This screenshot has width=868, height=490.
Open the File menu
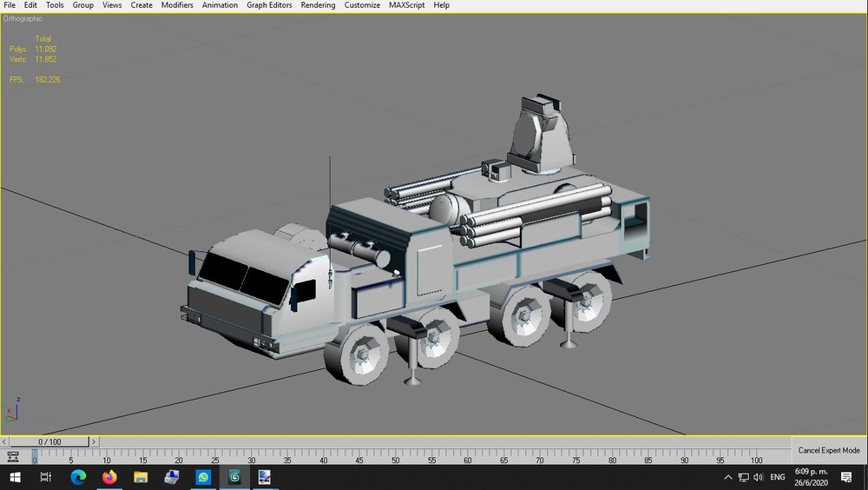[10, 5]
